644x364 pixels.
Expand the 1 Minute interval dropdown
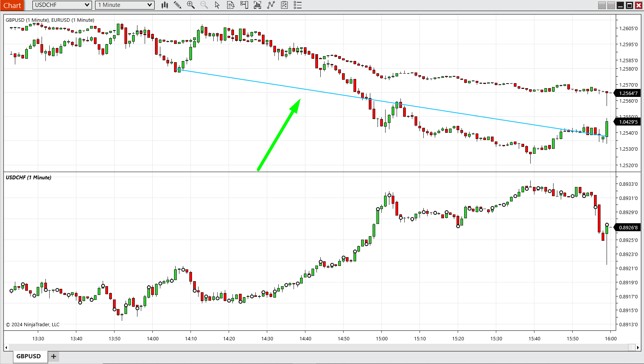pyautogui.click(x=150, y=5)
